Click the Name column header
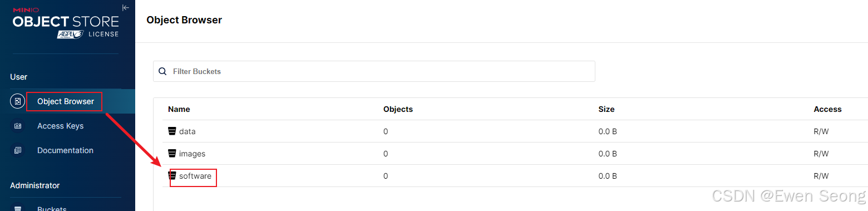The width and height of the screenshot is (868, 211). click(179, 109)
